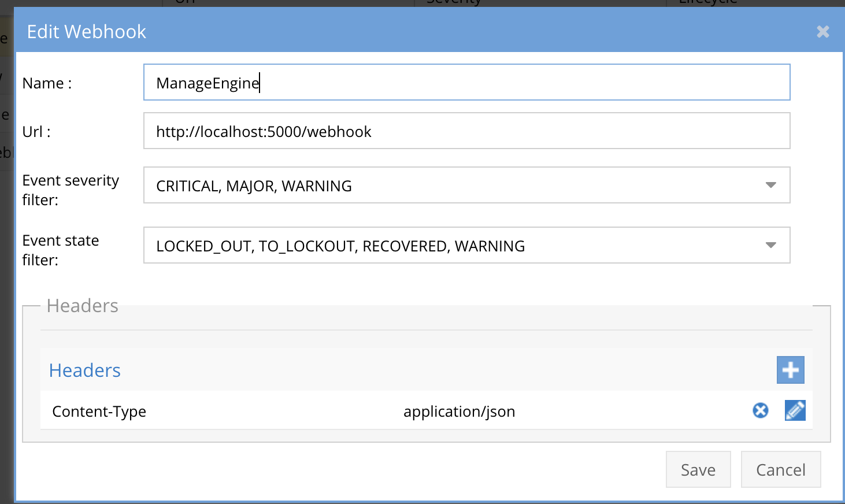Cancel editing the webhook
Viewport: 845px width, 504px height.
click(780, 469)
